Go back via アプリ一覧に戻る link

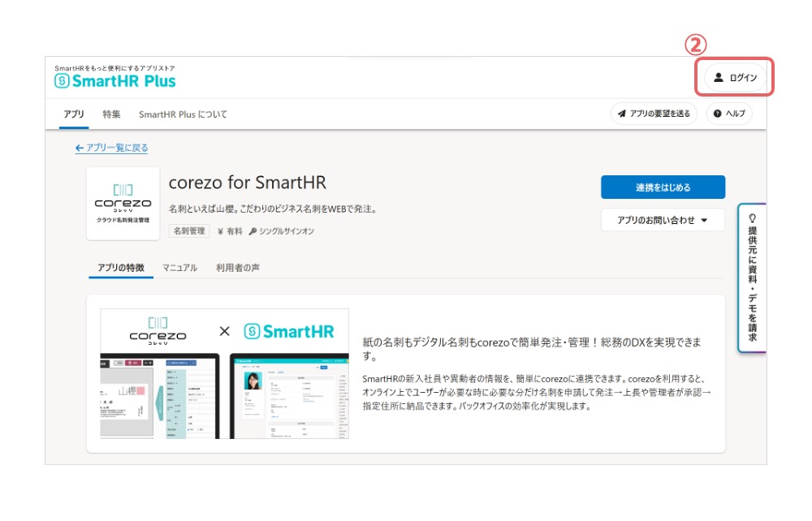111,148
